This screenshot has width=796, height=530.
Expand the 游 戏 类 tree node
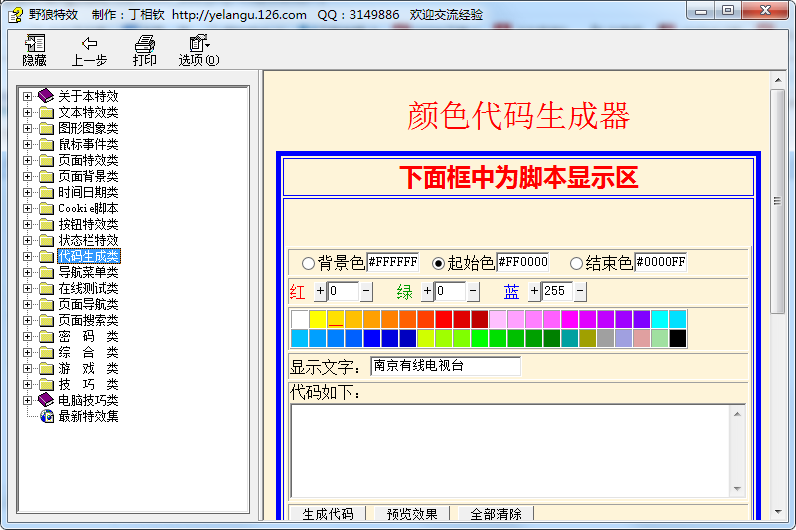click(28, 368)
